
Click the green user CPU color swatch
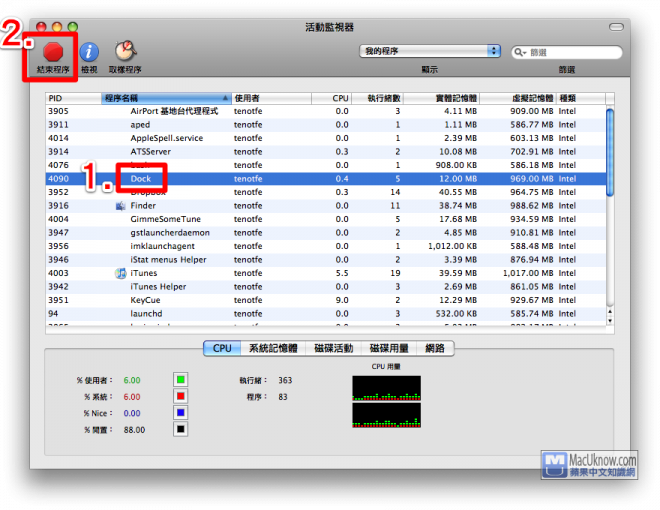pos(181,380)
